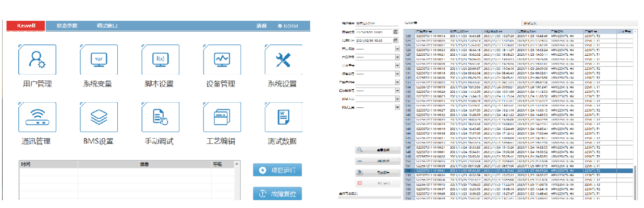This screenshot has width=644, height=208.
Task: Expand the last filter dropdown arrow
Action: coord(397,107)
